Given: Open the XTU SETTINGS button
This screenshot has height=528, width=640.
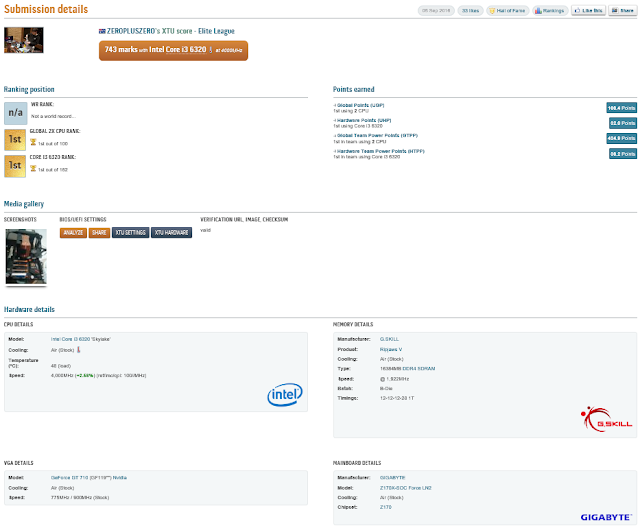Looking at the screenshot, I should [130, 233].
